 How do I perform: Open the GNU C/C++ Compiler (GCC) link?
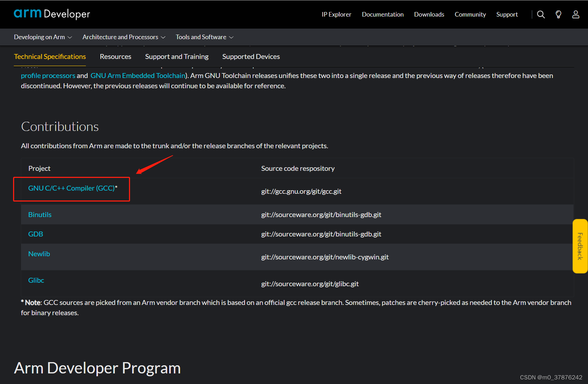click(x=71, y=188)
